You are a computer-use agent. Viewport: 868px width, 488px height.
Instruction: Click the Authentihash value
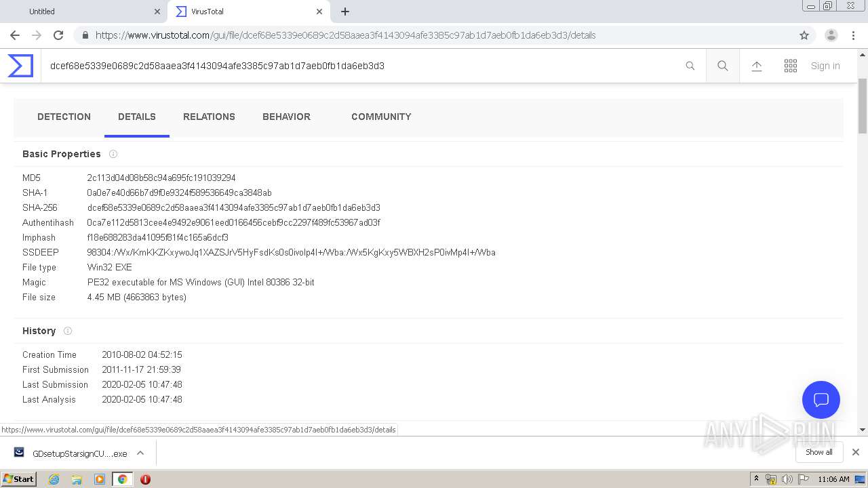pos(233,222)
